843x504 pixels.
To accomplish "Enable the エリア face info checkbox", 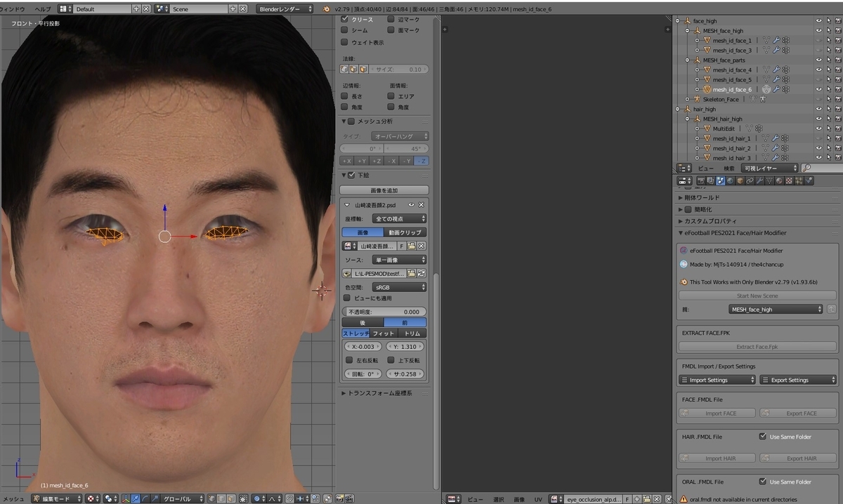I will pyautogui.click(x=391, y=96).
